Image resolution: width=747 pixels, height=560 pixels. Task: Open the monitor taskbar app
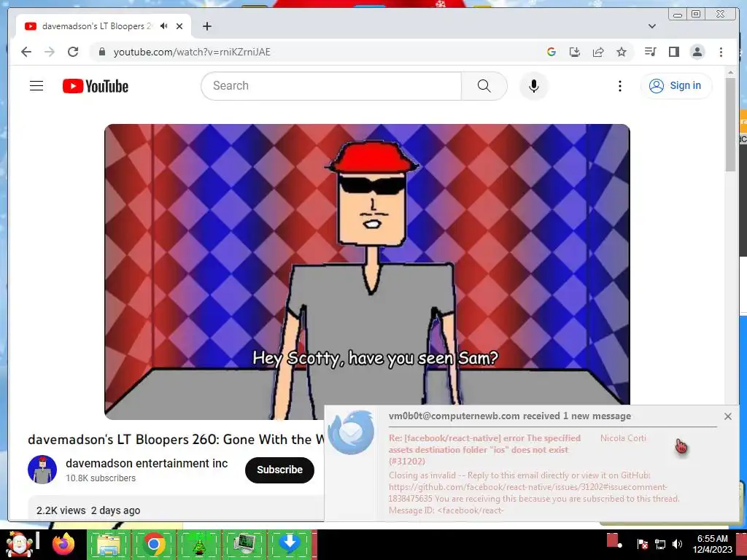(x=245, y=544)
